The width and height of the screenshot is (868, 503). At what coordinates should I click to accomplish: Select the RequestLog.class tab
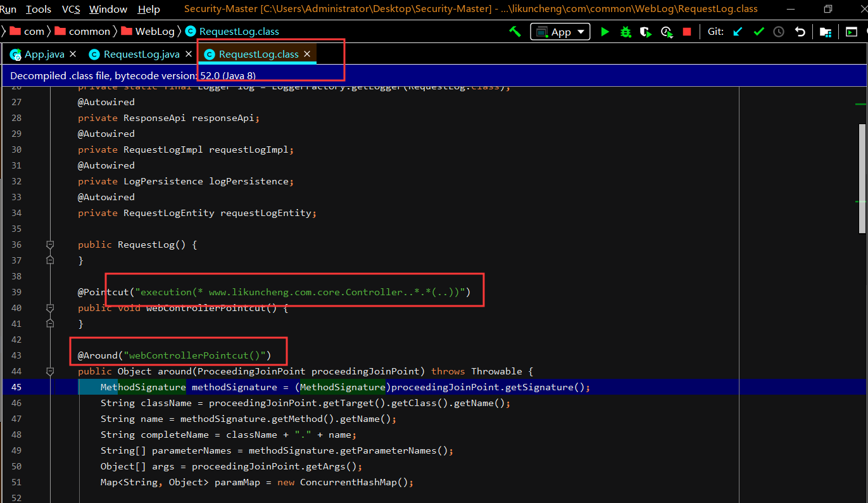click(258, 54)
